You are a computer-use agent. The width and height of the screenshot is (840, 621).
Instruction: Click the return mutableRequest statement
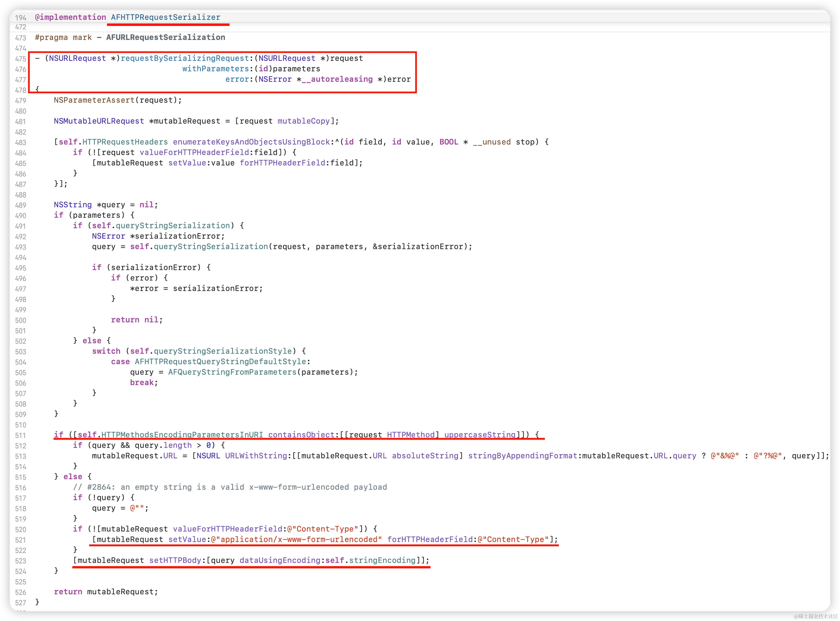(106, 592)
